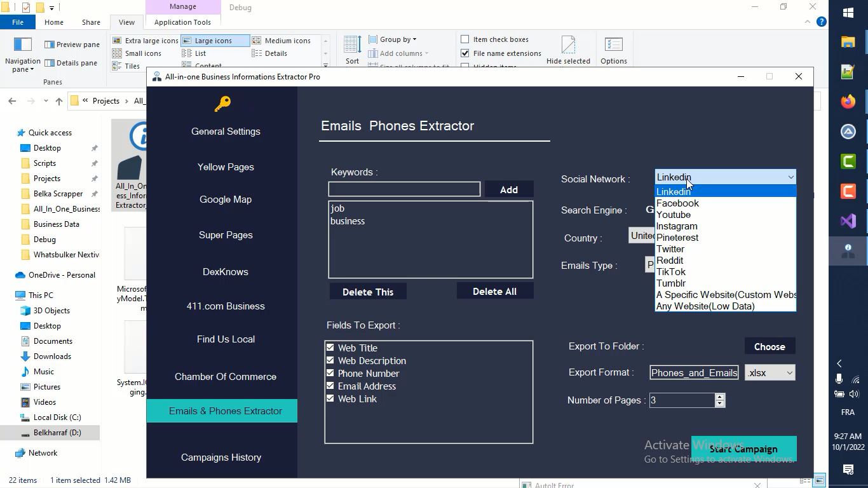Toggle the Preview pane in Explorer
Image resolution: width=868 pixels, height=488 pixels.
click(72, 44)
